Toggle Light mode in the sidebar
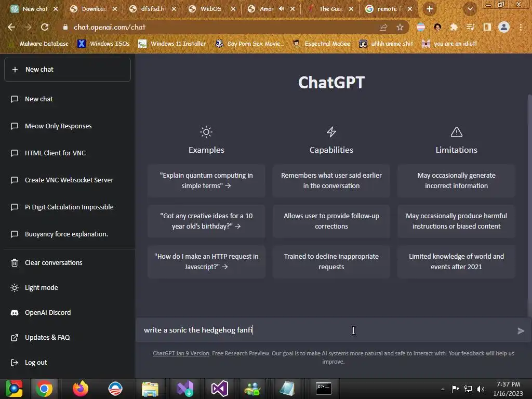 42,288
